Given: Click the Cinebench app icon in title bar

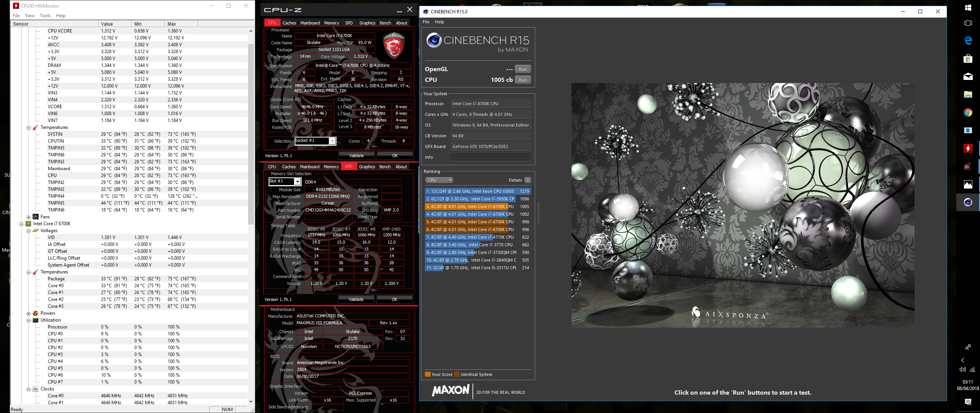Looking at the screenshot, I should coord(426,11).
